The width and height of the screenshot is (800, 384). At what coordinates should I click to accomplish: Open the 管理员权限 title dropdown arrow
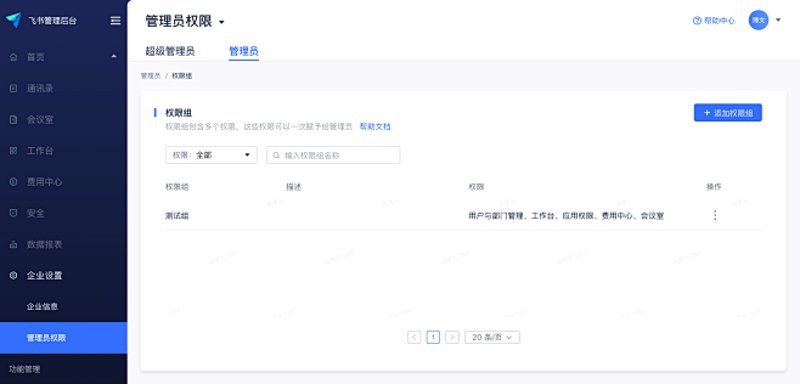click(221, 22)
